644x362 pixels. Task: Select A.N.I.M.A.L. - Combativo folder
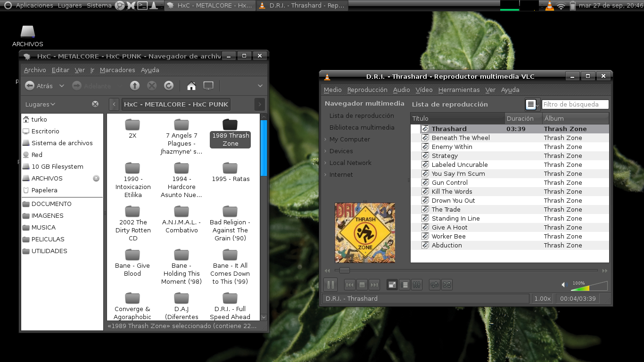tap(182, 220)
